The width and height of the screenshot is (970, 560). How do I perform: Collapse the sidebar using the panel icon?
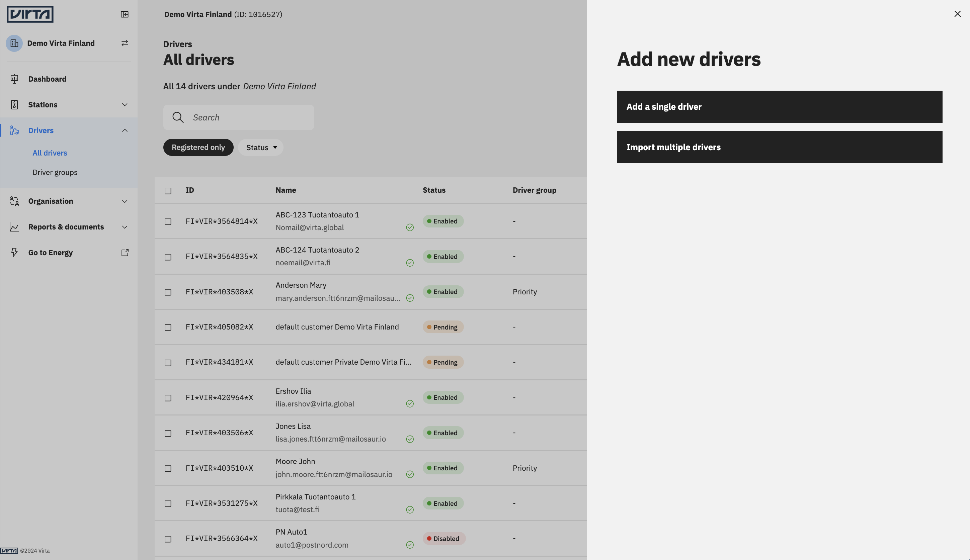click(x=124, y=14)
